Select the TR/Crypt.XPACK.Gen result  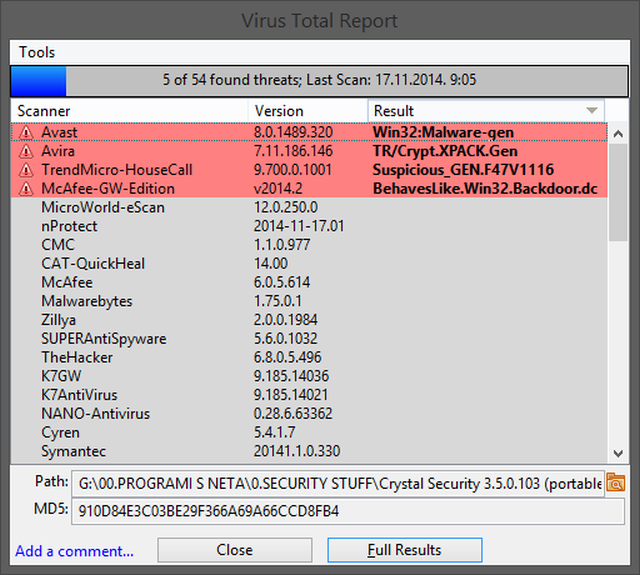tap(445, 151)
